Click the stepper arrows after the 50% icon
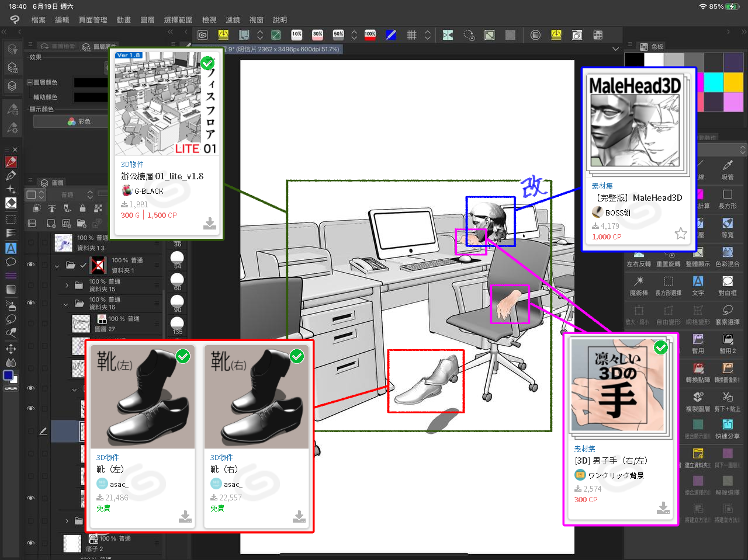Viewport: 748px width, 560px height. (354, 35)
